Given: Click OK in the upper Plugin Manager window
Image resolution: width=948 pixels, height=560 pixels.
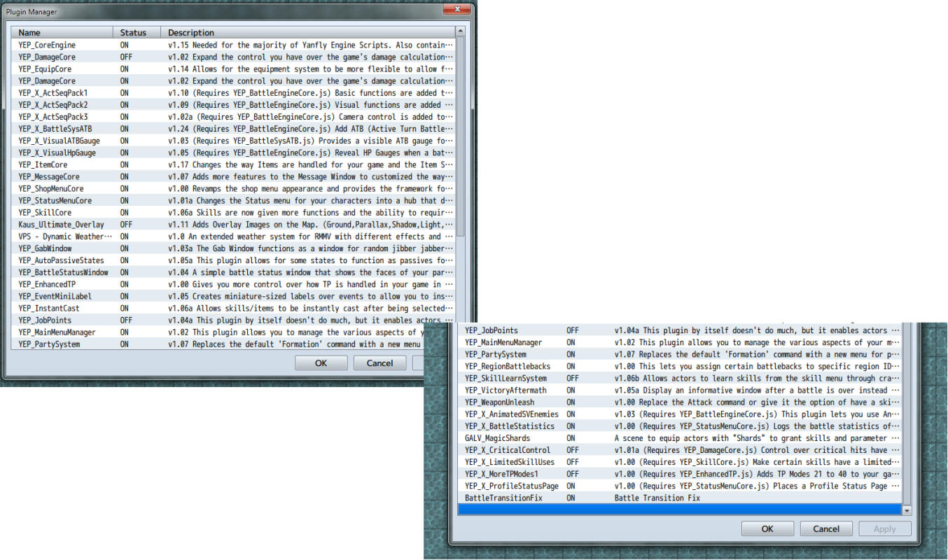Looking at the screenshot, I should pos(321,363).
